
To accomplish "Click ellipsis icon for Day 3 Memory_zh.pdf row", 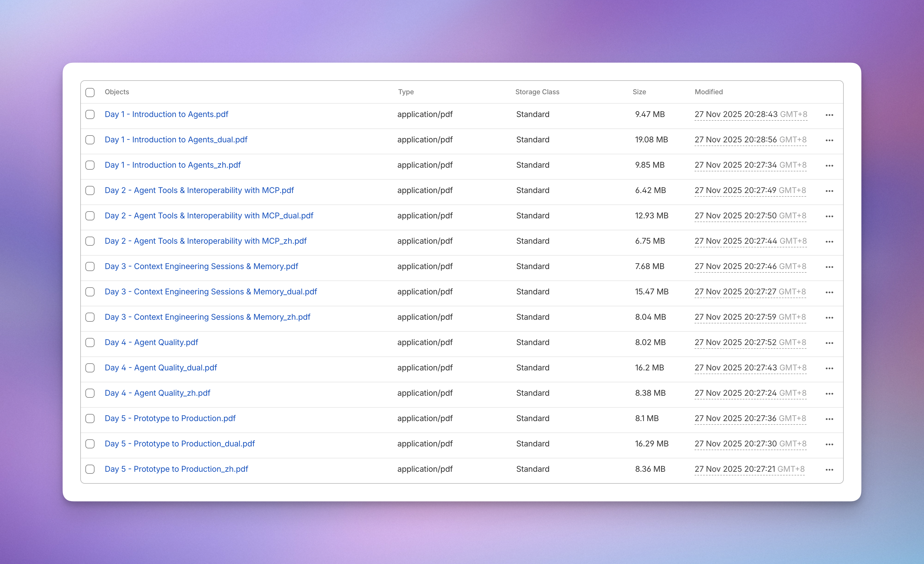I will (829, 318).
